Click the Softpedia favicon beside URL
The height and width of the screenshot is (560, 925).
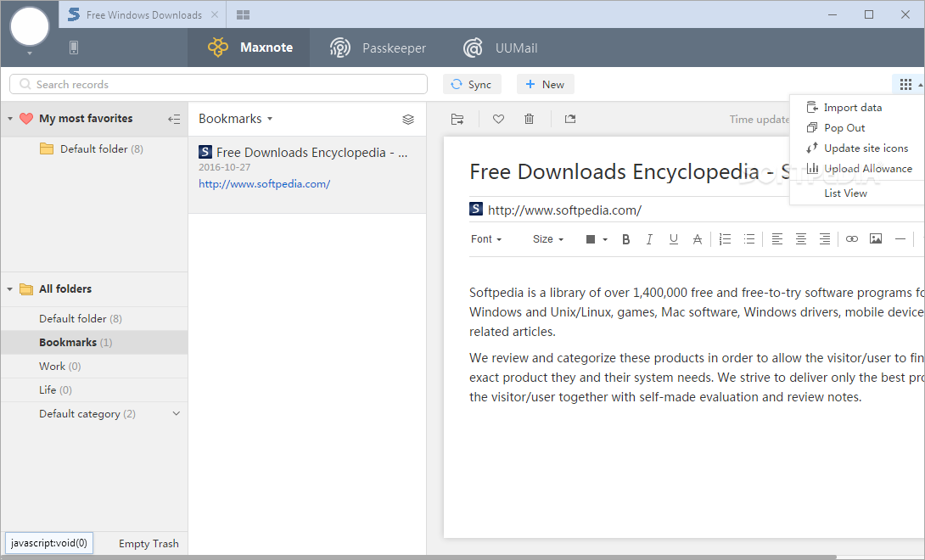(x=476, y=209)
